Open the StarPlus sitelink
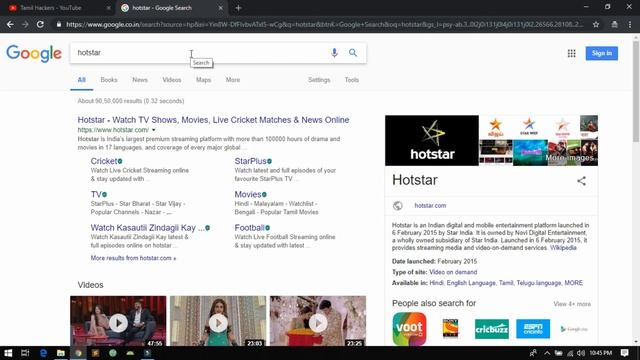The width and height of the screenshot is (640, 360). tap(250, 161)
